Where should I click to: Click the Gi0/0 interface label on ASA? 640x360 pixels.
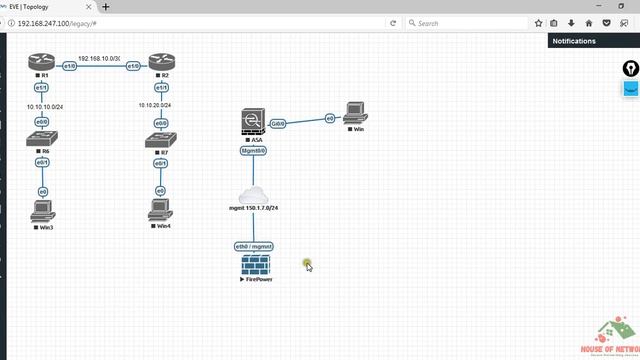(278, 123)
